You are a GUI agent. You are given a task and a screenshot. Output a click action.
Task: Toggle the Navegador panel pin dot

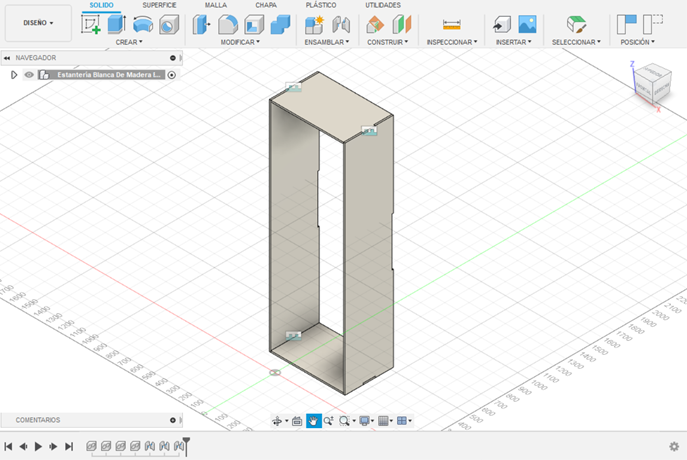pyautogui.click(x=173, y=58)
